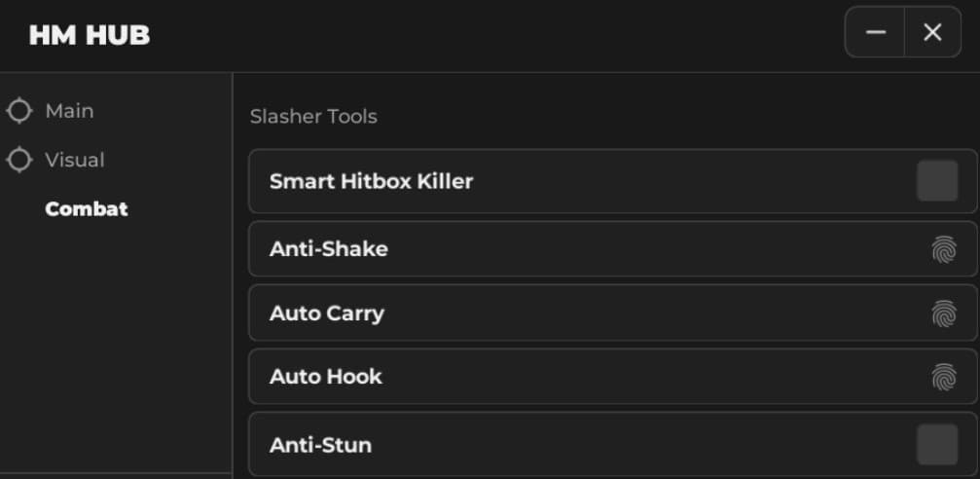
Task: Tap the fingerprint icon on Auto Hook row
Action: coord(943,377)
